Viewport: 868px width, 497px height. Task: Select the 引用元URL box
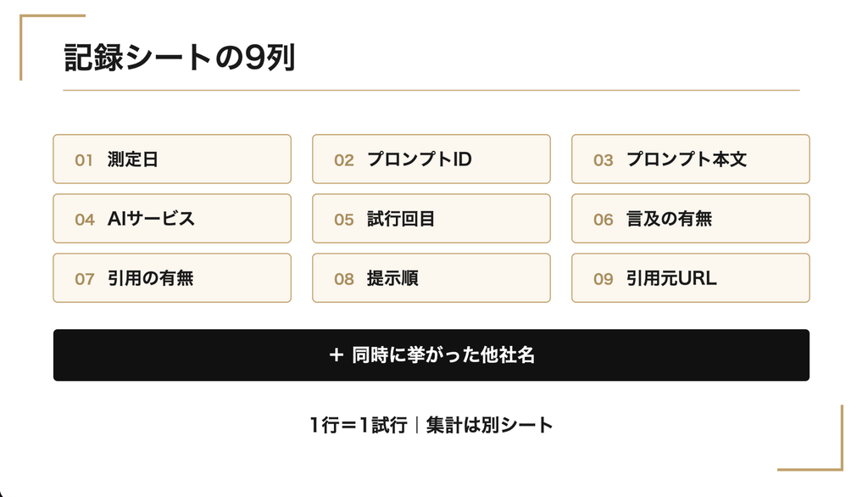tap(690, 278)
